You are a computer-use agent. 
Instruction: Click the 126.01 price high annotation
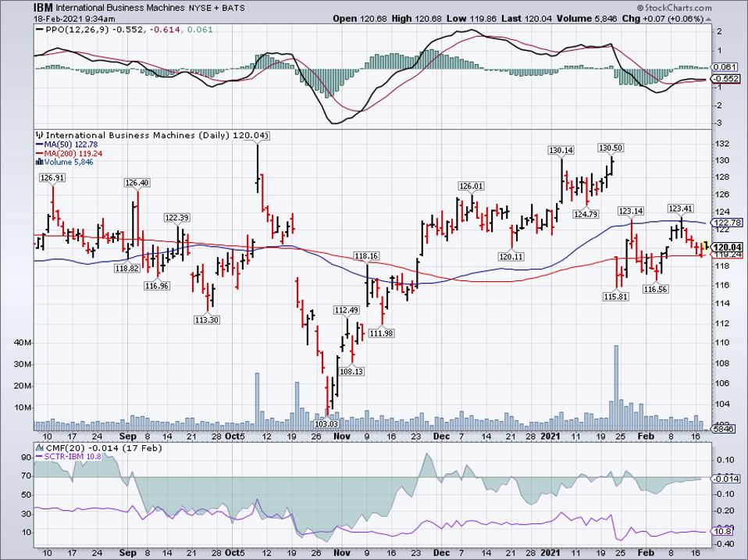tap(471, 187)
